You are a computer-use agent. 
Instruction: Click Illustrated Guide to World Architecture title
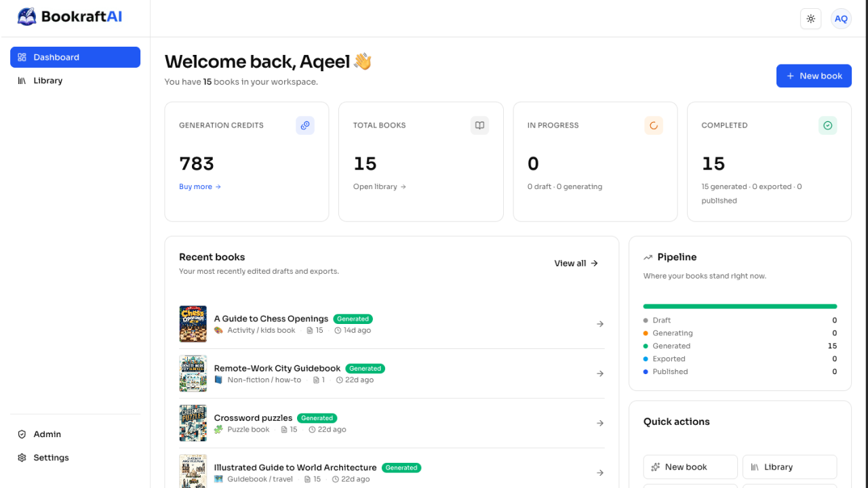click(x=295, y=467)
